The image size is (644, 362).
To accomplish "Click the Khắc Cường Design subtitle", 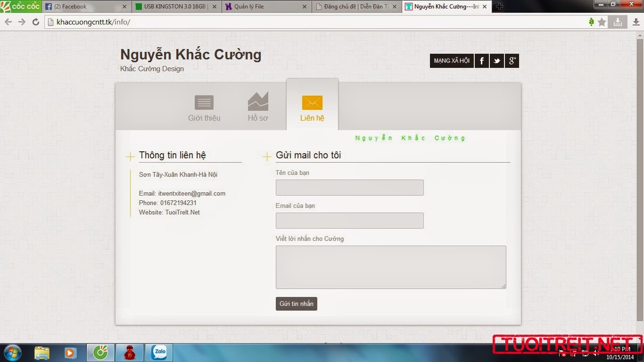I will point(152,69).
